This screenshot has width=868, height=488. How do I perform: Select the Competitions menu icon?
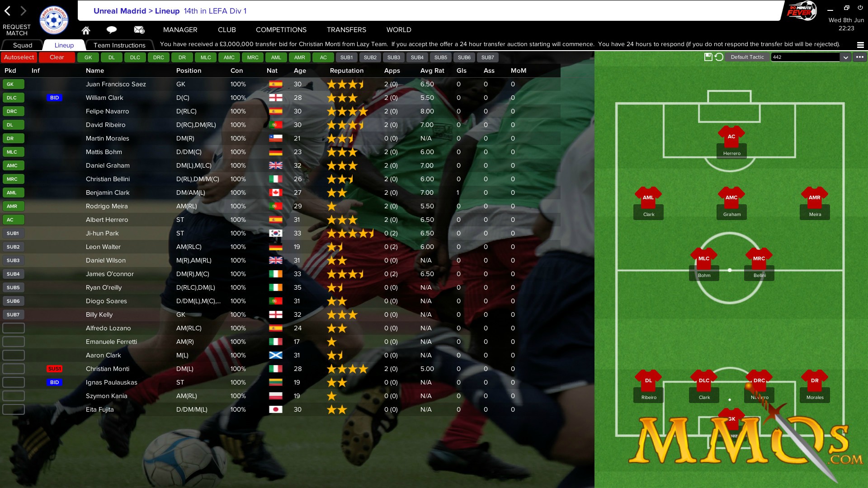click(x=281, y=29)
